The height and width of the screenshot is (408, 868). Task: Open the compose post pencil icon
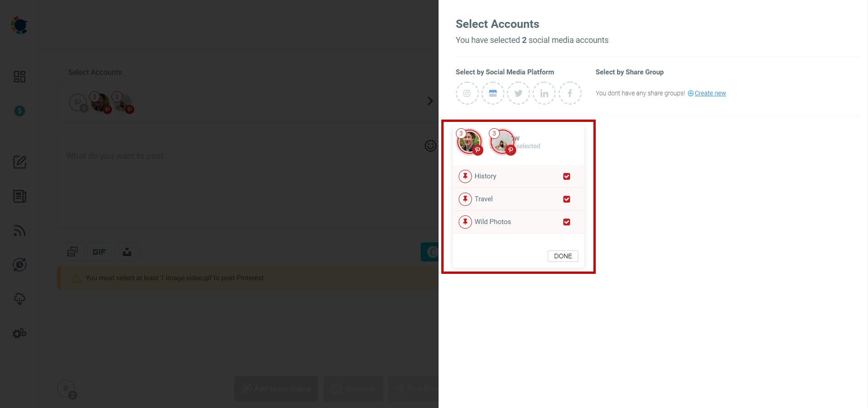[20, 162]
